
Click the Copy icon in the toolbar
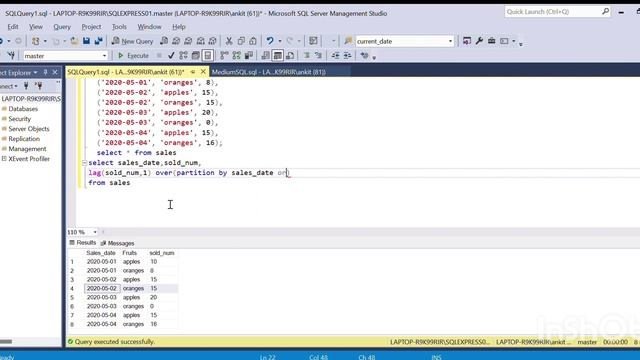241,41
